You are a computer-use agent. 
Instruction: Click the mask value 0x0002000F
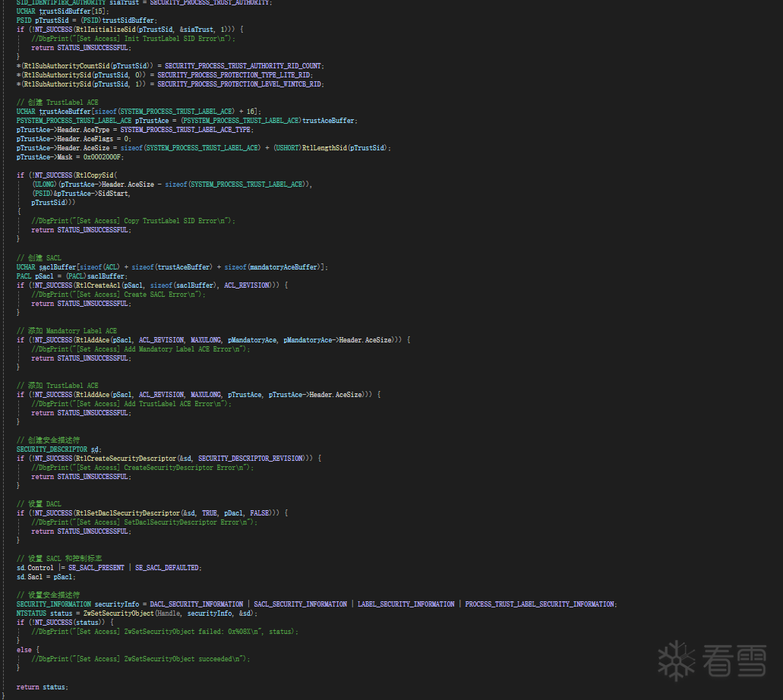tap(103, 157)
